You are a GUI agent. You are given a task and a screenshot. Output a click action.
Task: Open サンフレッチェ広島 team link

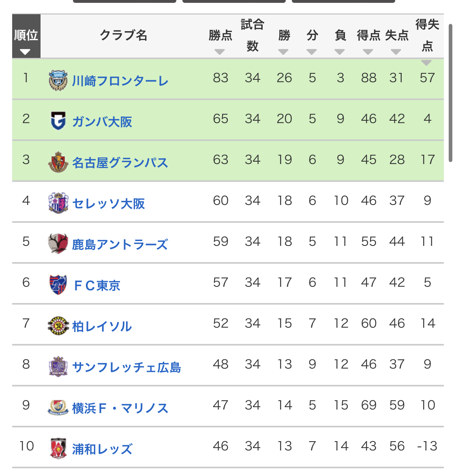(126, 367)
